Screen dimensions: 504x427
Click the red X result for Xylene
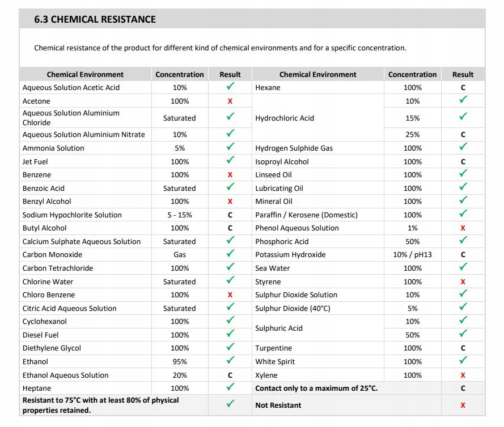point(463,375)
